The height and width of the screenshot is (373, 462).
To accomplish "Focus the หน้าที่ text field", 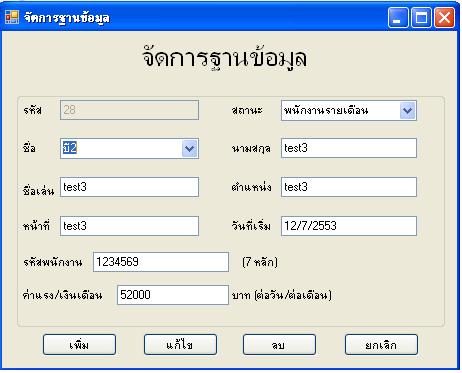I will pos(129,226).
